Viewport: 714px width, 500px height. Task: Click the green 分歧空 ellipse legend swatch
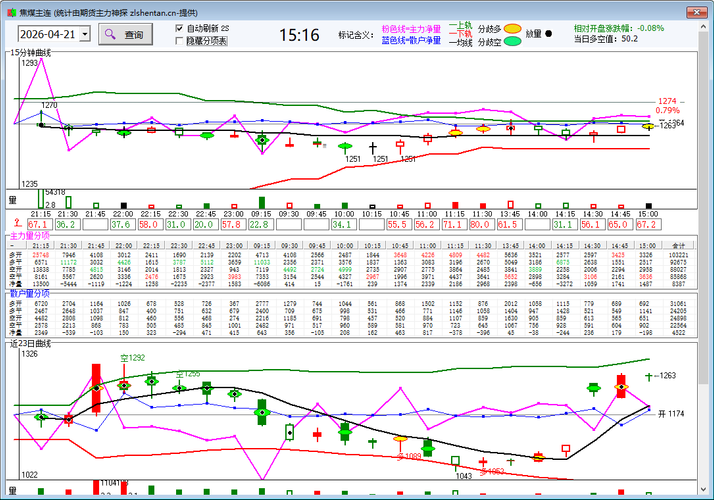[x=513, y=41]
